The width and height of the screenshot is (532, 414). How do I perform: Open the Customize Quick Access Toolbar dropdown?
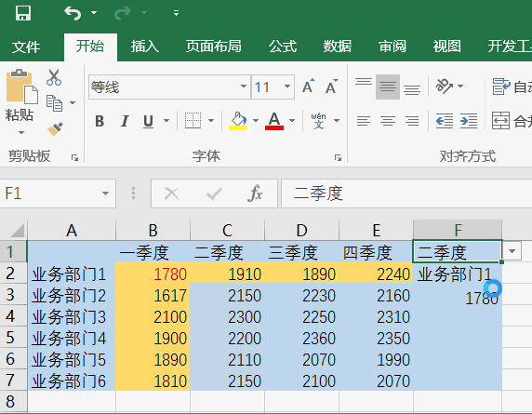click(x=176, y=13)
